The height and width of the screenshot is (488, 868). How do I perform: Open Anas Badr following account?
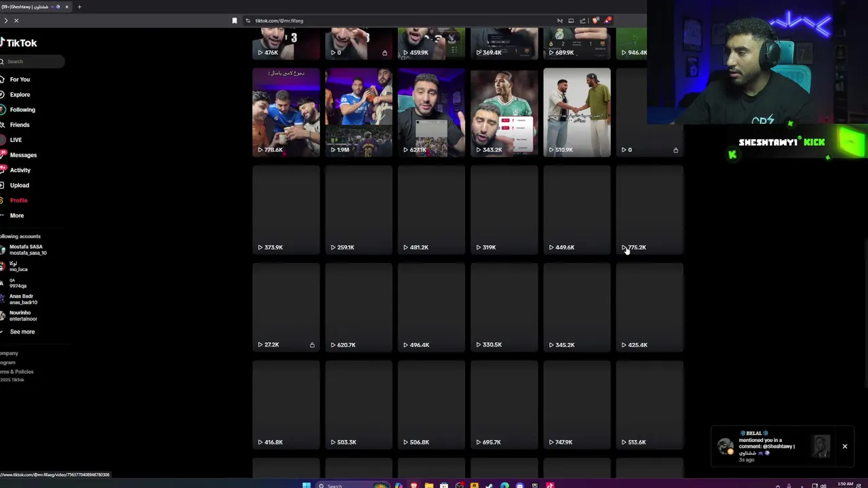pos(20,300)
